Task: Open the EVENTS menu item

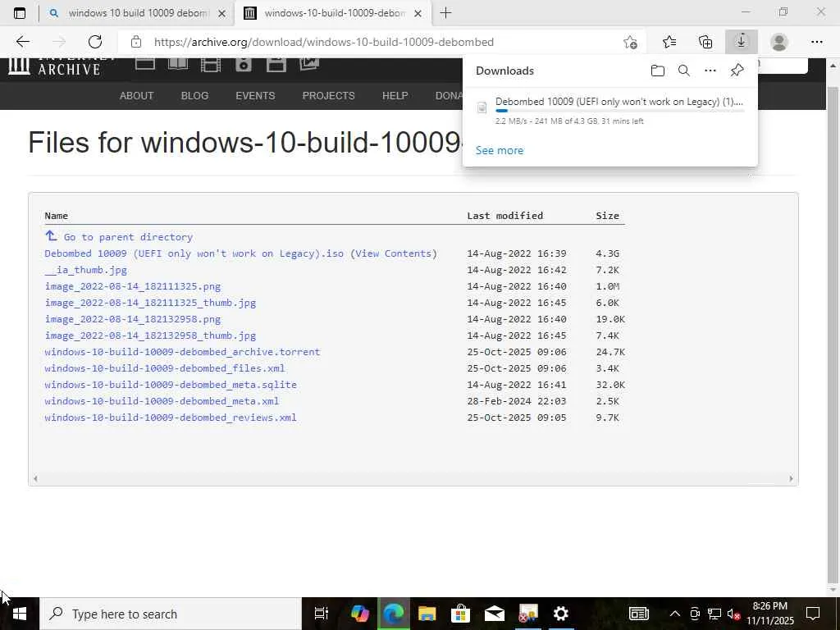Action: 255,96
